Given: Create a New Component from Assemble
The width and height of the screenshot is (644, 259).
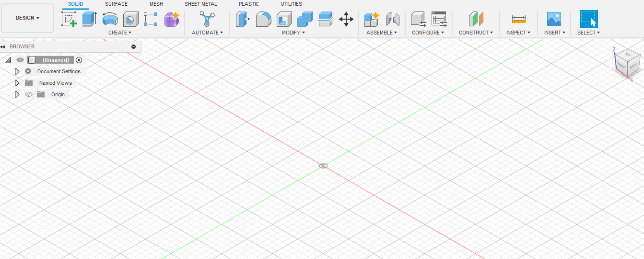Looking at the screenshot, I should point(372,19).
